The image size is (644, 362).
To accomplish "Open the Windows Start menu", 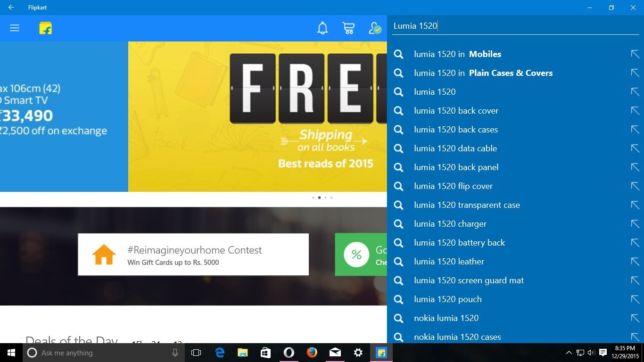I will point(11,353).
